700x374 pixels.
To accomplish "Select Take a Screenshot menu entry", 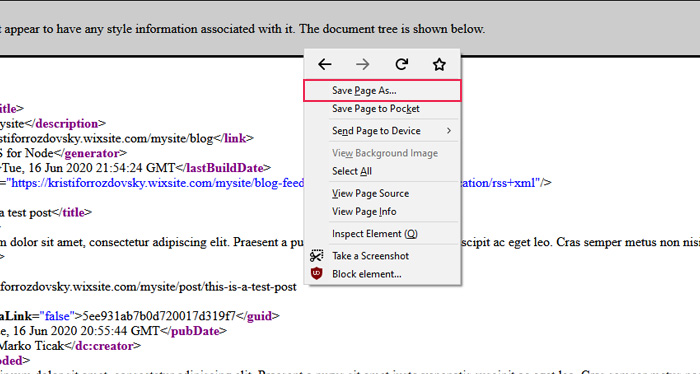I will pyautogui.click(x=382, y=256).
